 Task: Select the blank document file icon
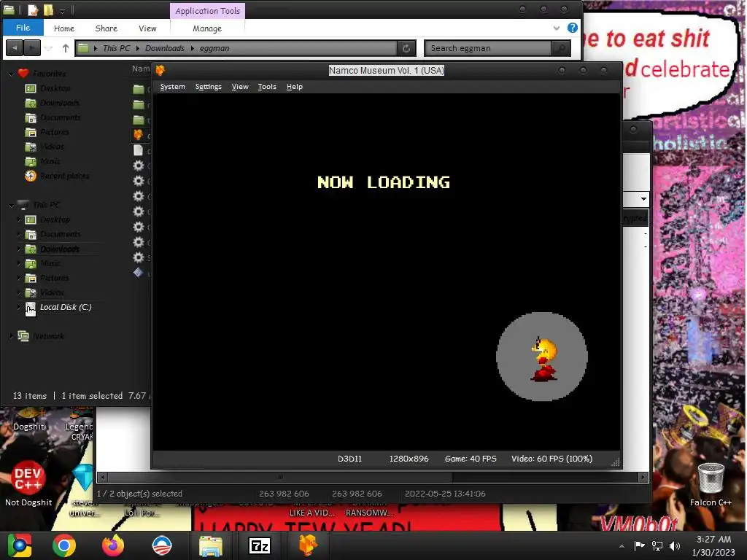coord(138,150)
